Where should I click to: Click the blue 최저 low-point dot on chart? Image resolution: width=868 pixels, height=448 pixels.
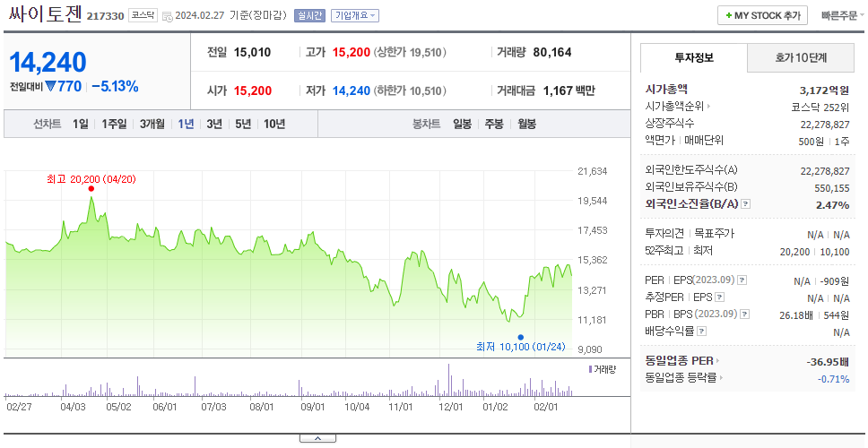(520, 337)
